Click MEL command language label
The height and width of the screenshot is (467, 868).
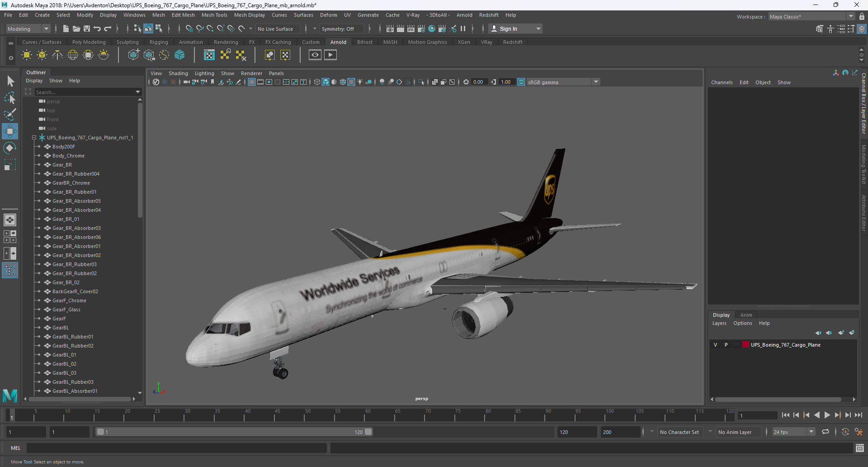pyautogui.click(x=16, y=448)
